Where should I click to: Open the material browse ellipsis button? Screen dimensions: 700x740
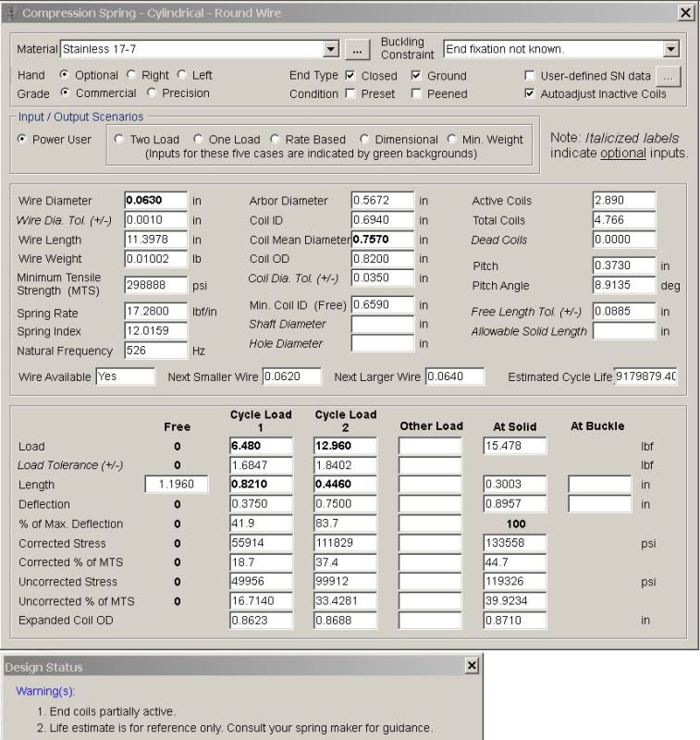(357, 49)
